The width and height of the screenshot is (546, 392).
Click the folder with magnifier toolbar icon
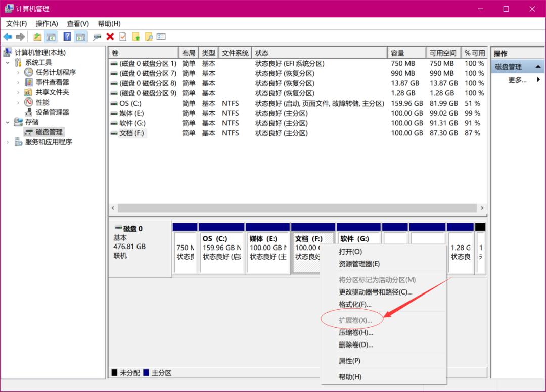click(x=149, y=37)
